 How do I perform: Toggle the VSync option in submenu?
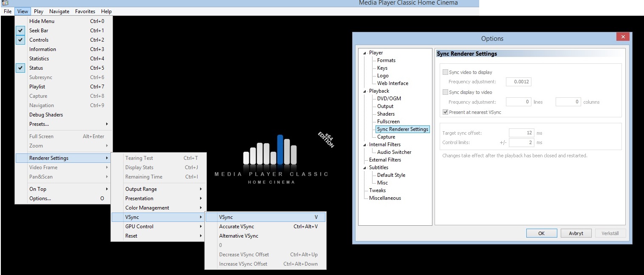tap(266, 217)
